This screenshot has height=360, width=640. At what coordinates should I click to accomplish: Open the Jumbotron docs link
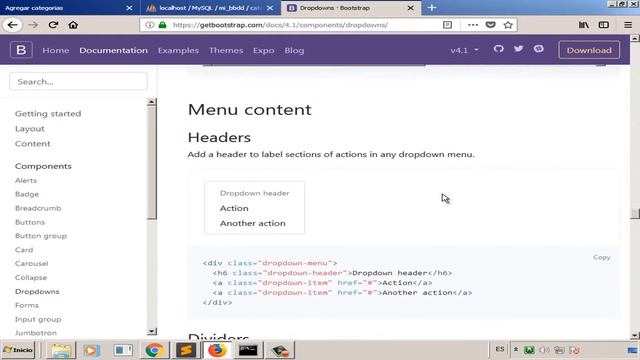[36, 333]
